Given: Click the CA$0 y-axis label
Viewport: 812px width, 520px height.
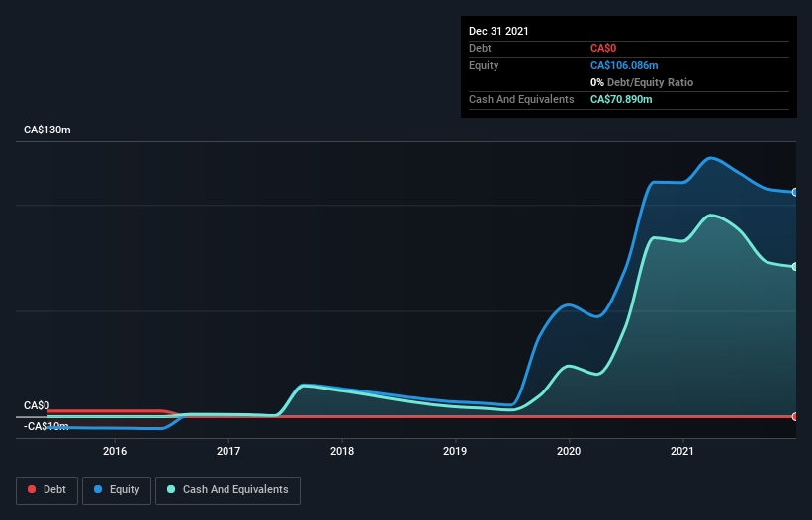Looking at the screenshot, I should 37,405.
